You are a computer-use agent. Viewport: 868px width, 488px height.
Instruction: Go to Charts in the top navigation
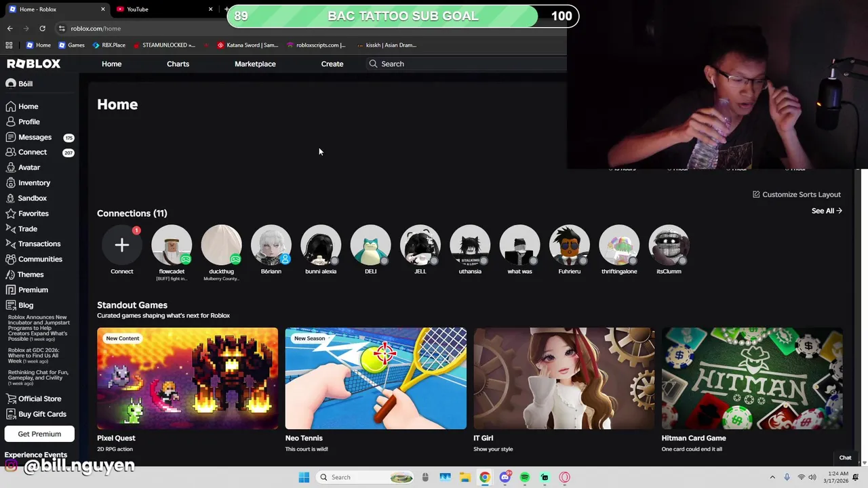(x=178, y=64)
